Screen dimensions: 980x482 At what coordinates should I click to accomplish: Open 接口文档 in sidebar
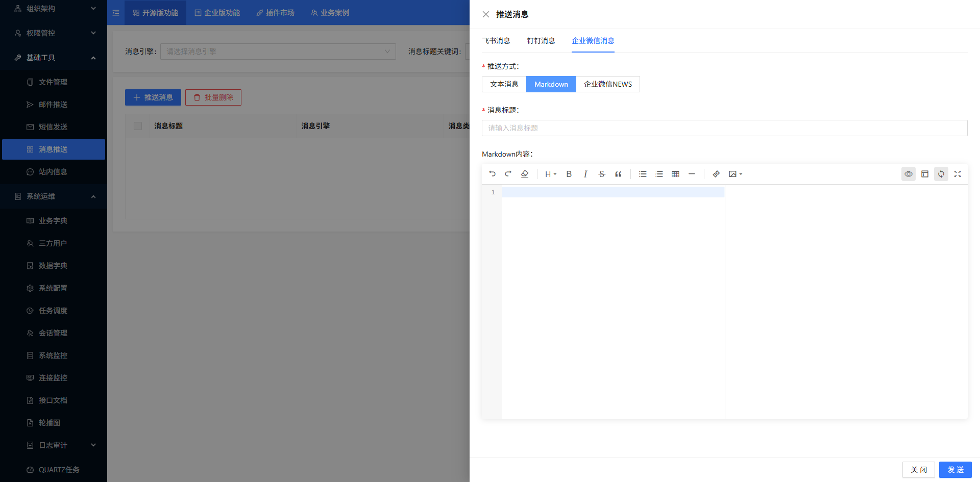(54, 400)
